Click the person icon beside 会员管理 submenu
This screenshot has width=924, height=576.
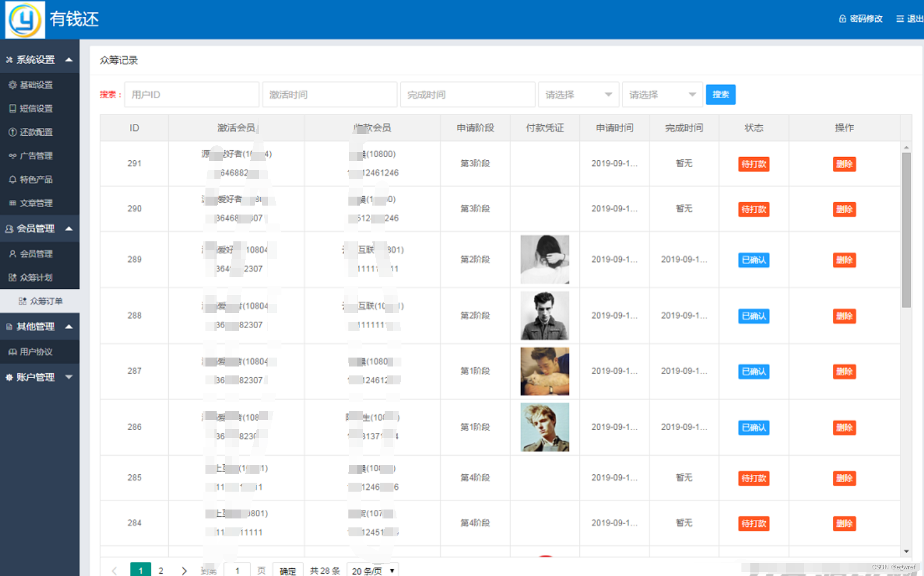12,254
